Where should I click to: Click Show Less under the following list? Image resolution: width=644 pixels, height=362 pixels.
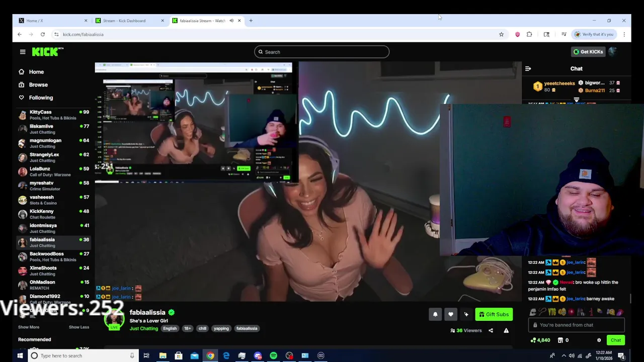click(x=79, y=327)
